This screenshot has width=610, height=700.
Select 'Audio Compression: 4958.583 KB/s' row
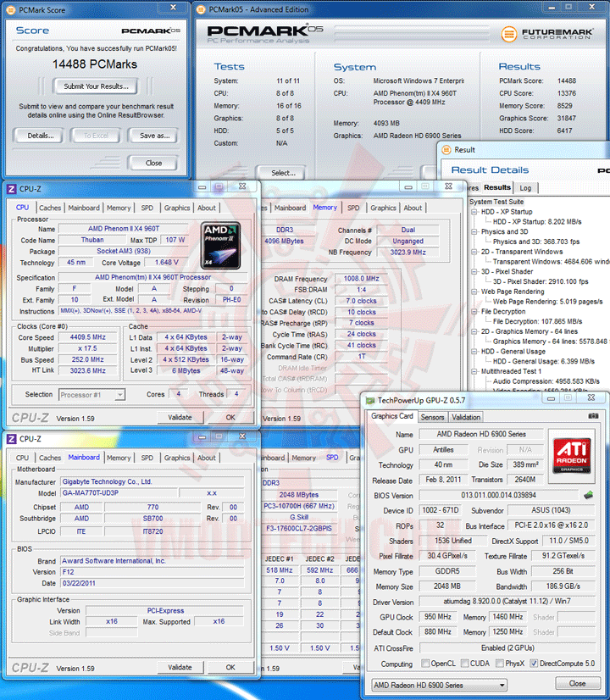[x=546, y=381]
